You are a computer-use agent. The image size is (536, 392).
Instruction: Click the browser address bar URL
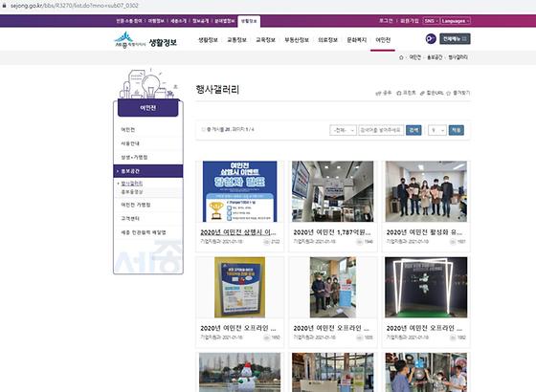(75, 6)
